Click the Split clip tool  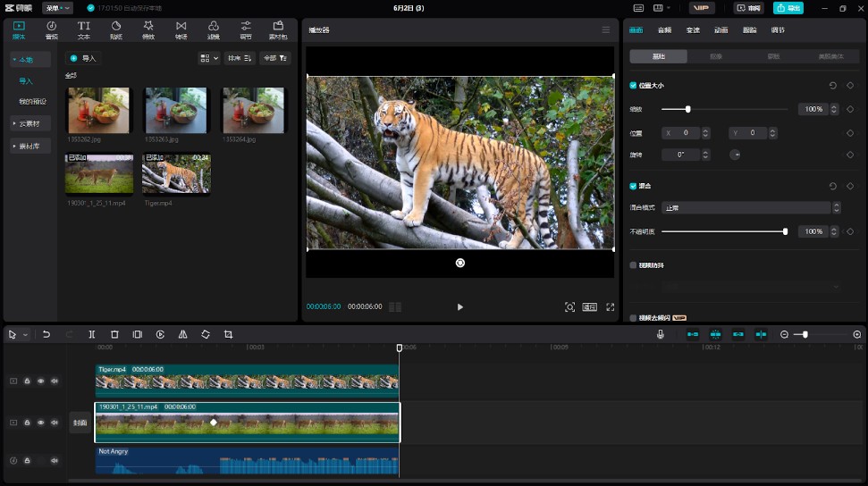click(92, 334)
